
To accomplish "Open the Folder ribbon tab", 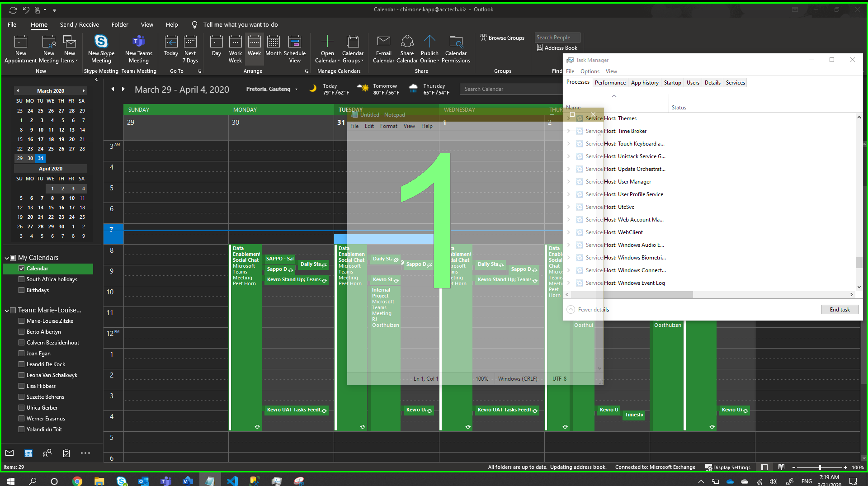I will (120, 25).
